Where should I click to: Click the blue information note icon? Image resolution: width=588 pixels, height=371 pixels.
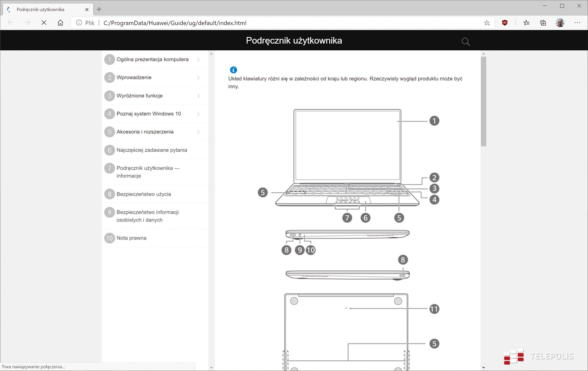click(233, 70)
